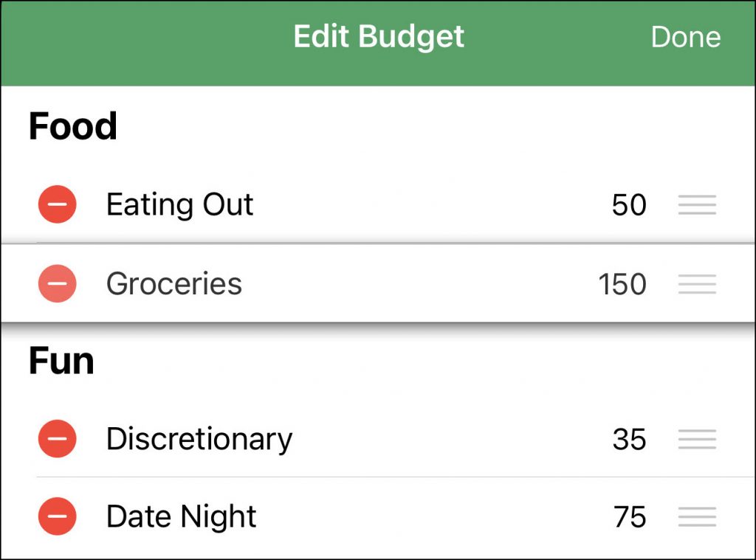Tap the Date Night item name

pos(182,517)
